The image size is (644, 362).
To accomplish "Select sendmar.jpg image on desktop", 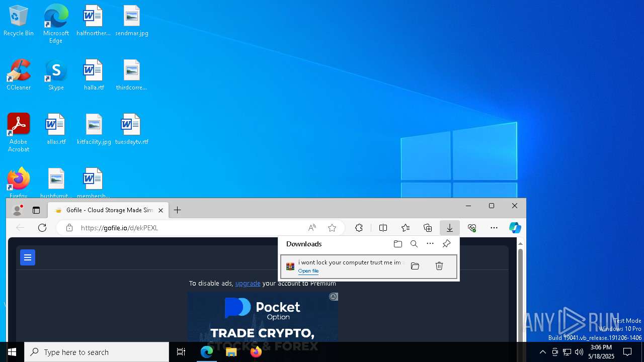I will pos(132,21).
